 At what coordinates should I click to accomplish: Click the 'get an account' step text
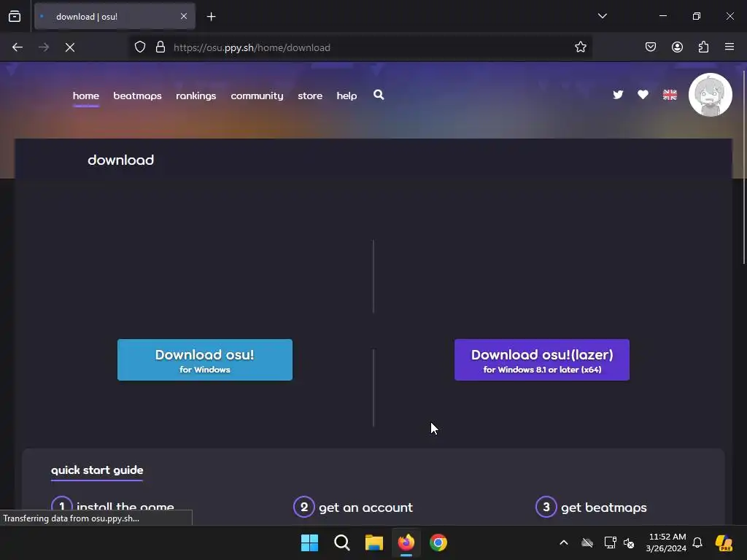coord(366,507)
